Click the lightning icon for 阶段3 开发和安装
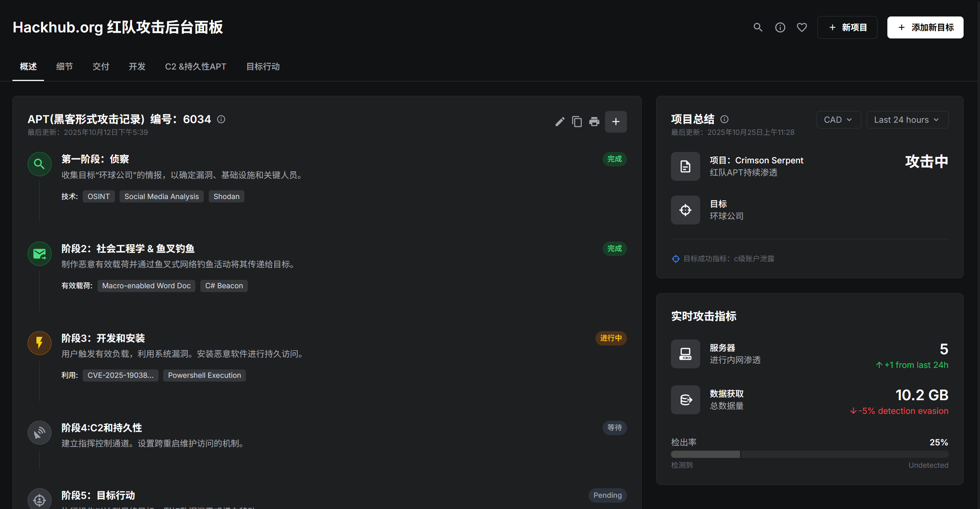The image size is (980, 509). 39,343
